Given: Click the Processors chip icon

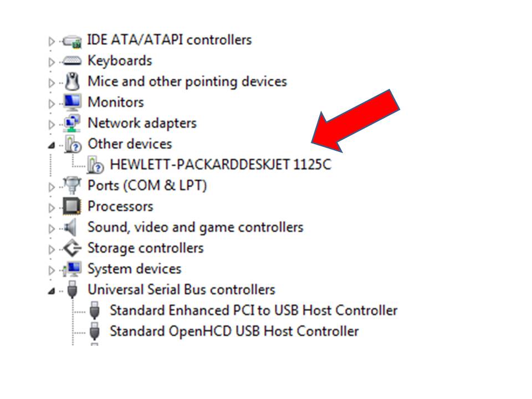Looking at the screenshot, I should click(72, 207).
